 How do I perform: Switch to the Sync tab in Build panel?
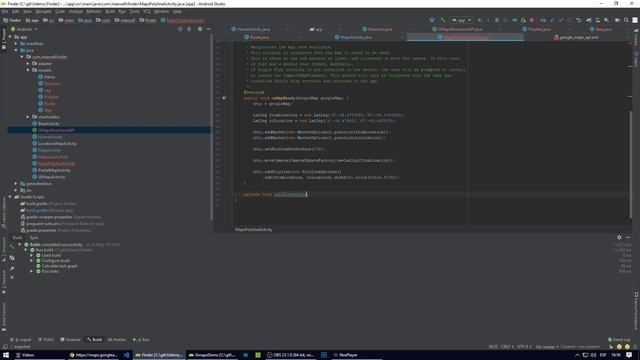pyautogui.click(x=34, y=237)
